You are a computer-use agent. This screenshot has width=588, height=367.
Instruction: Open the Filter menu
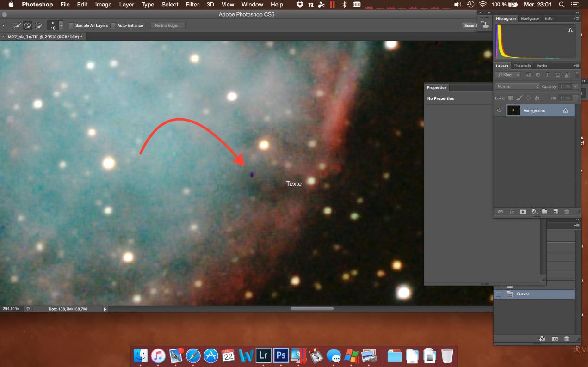(x=192, y=5)
